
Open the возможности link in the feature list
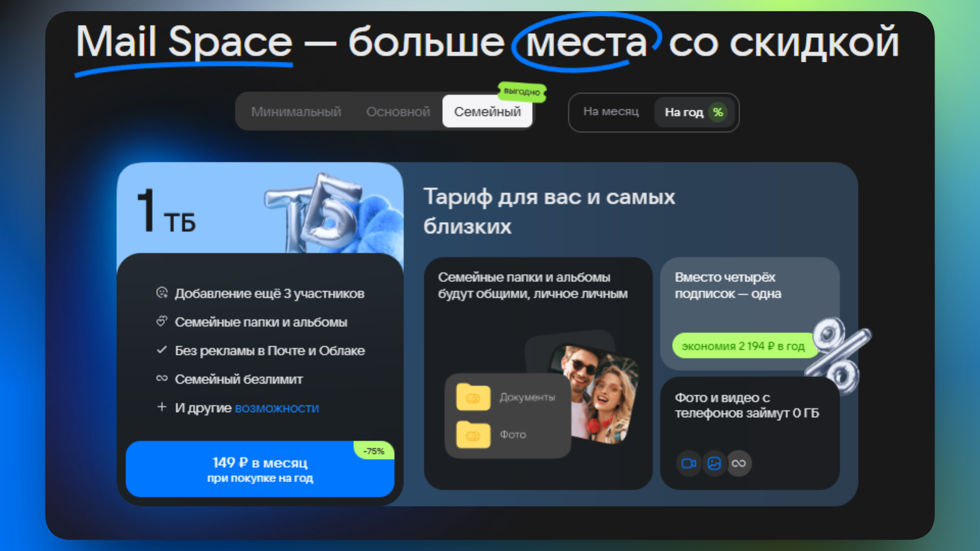(x=276, y=408)
